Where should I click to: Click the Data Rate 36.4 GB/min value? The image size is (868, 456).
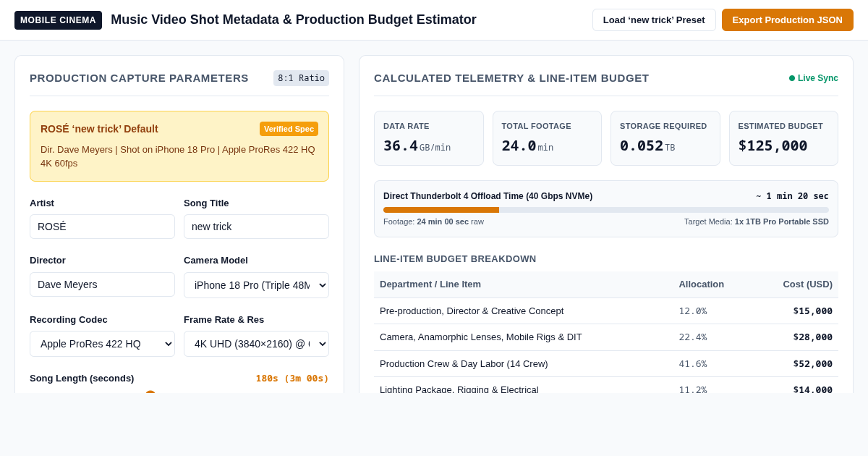pyautogui.click(x=417, y=145)
